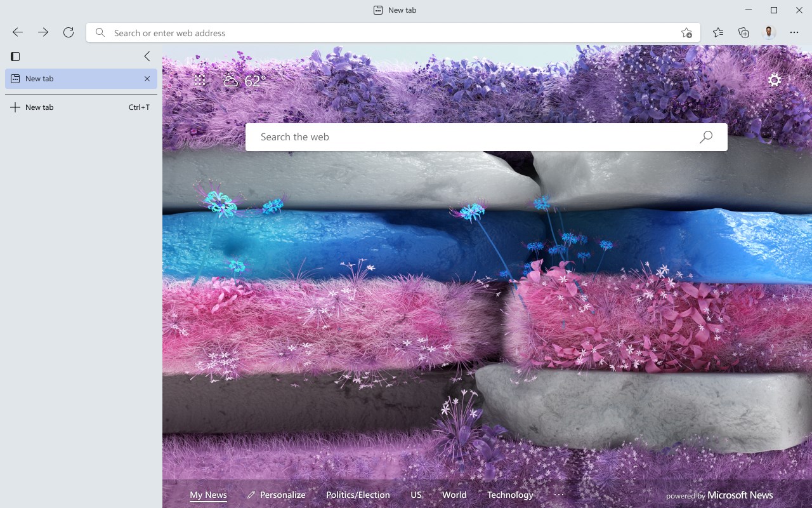Screen dimensions: 812x508
Task: Close the browser window
Action: pos(799,10)
